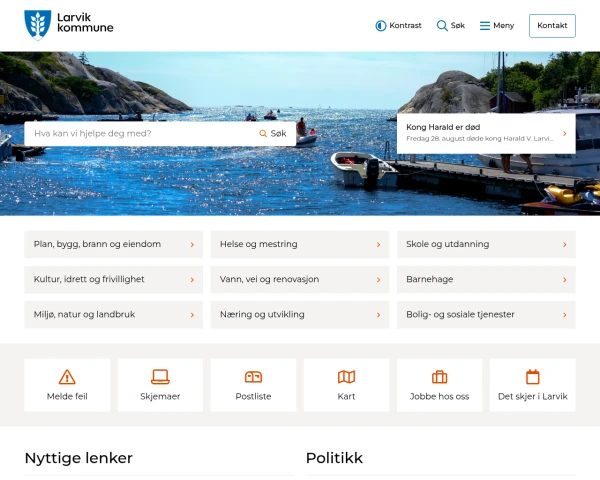This screenshot has height=480, width=600.
Task: Click the Postliste mailbox icon
Action: (x=253, y=377)
